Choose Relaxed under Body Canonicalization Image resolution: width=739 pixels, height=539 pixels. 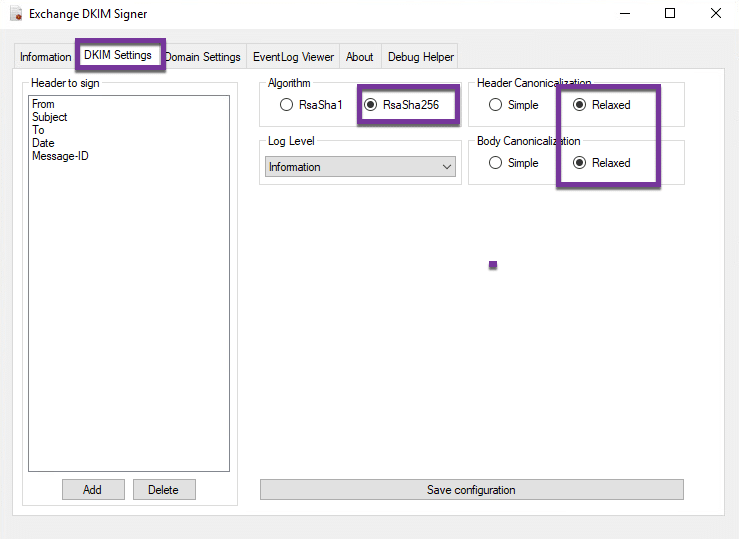[x=601, y=163]
